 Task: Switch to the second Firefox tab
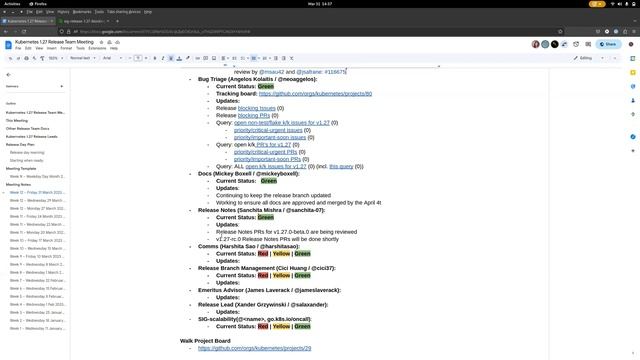pyautogui.click(x=84, y=21)
